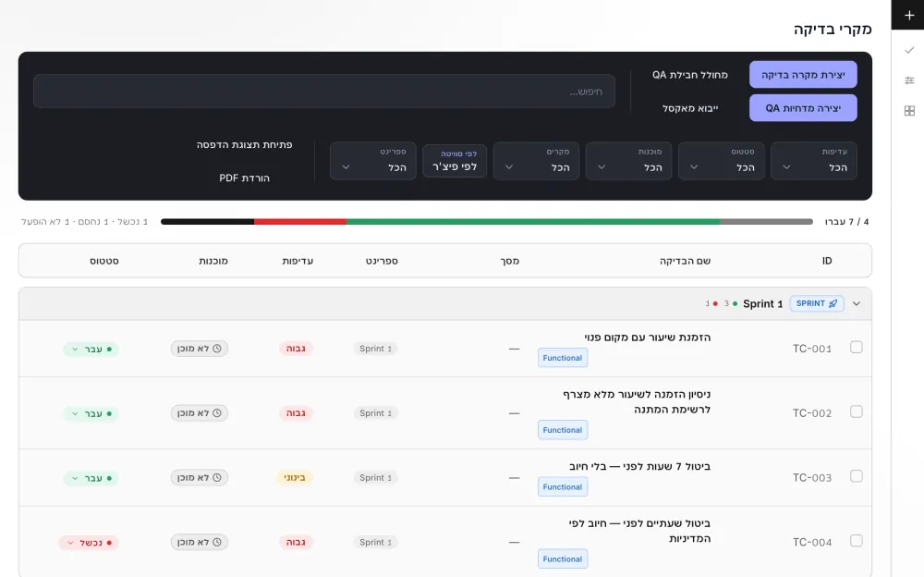This screenshot has width=924, height=577.
Task: Click מחולל חבילת QA
Action: tap(690, 75)
